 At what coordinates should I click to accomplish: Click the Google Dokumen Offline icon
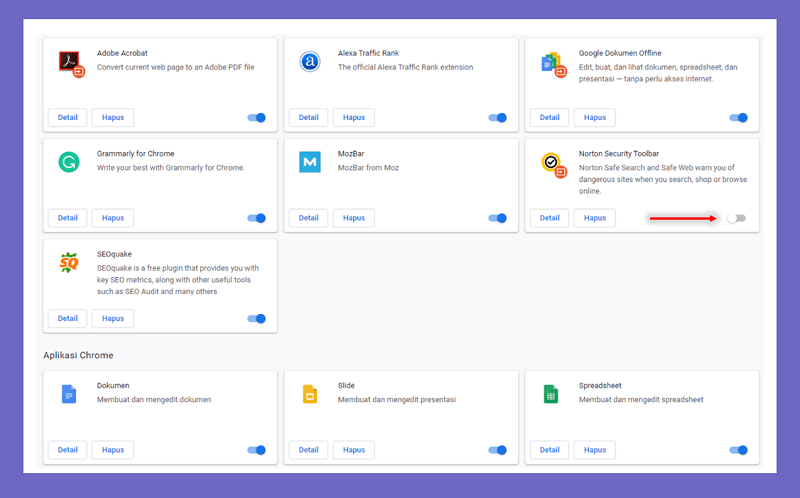(x=554, y=64)
